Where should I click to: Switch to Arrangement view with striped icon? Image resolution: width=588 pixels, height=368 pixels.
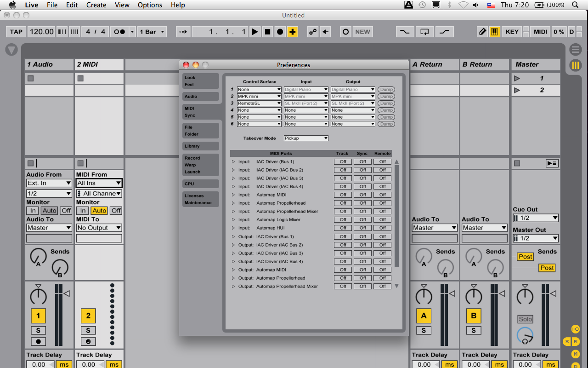[575, 50]
